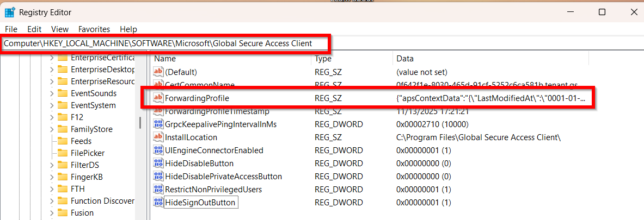Select the EnterpriseDesktop folder icon
Image resolution: width=644 pixels, height=220 pixels.
[63, 69]
